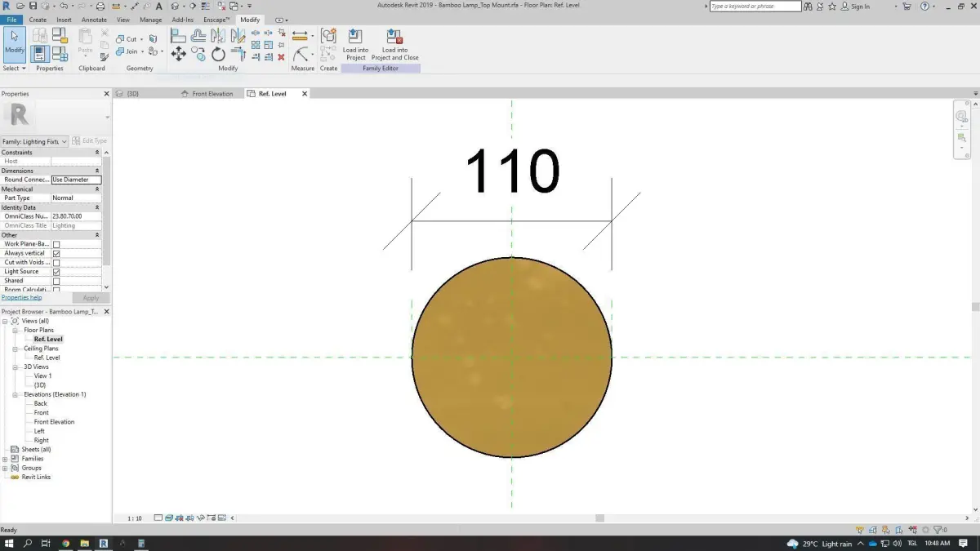Click the selection Filter icon in status bar
Viewport: 980px width, 551px height.
point(938,530)
